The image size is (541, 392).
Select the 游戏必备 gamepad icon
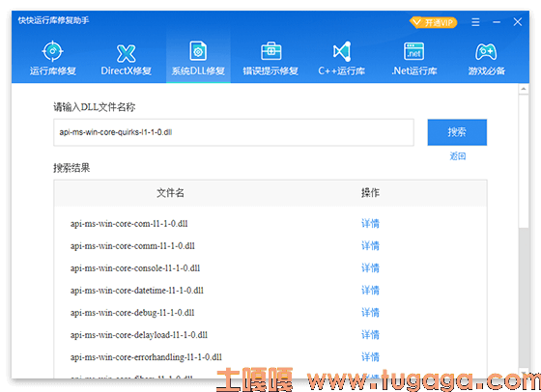coord(486,52)
